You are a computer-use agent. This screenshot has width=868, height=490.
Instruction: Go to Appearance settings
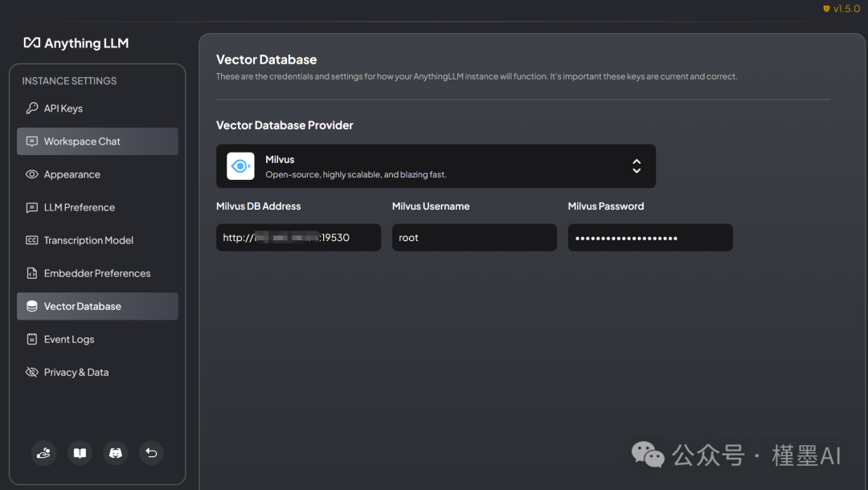pyautogui.click(x=97, y=174)
